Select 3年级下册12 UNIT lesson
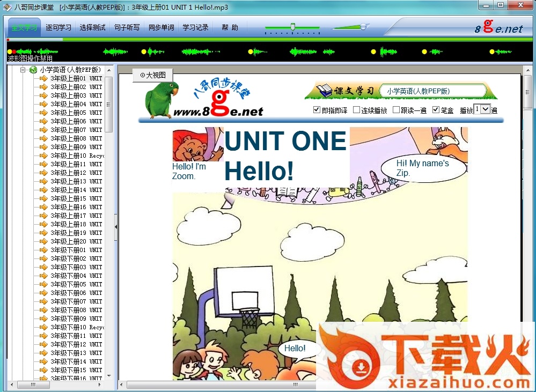536x392 pixels. click(x=76, y=344)
